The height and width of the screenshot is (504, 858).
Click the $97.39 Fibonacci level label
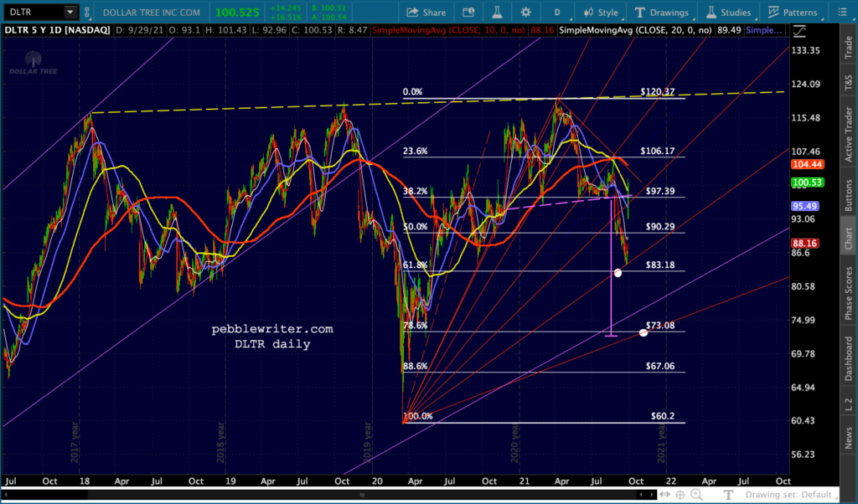(660, 191)
